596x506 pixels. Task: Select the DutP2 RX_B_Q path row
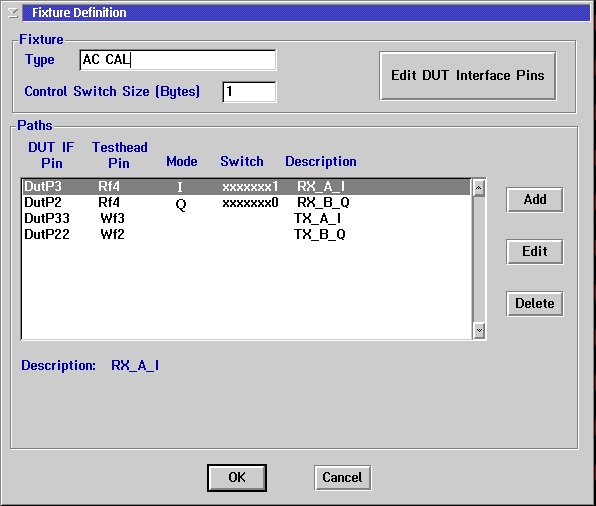(246, 203)
